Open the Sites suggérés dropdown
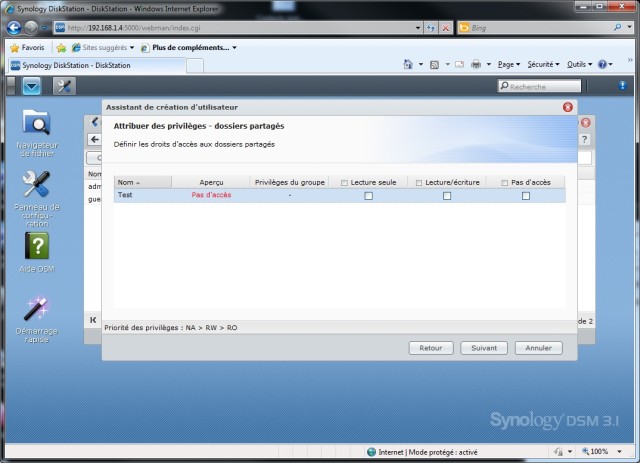This screenshot has width=640, height=463. 132,48
